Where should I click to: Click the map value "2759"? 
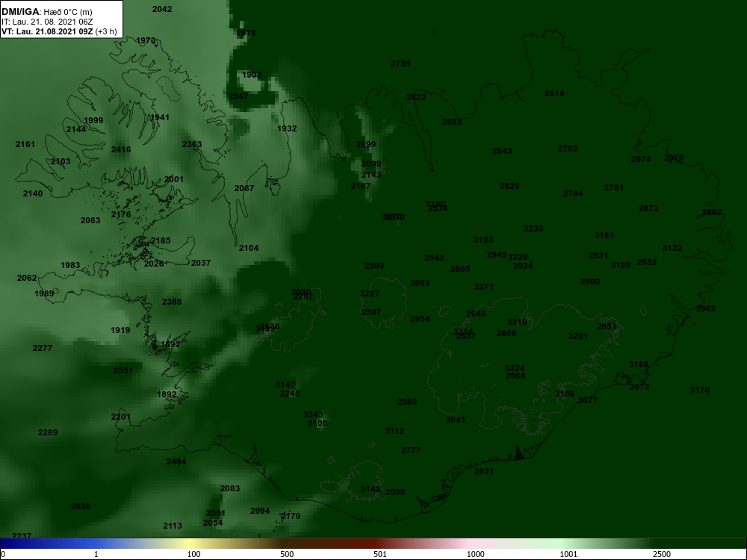(400, 63)
